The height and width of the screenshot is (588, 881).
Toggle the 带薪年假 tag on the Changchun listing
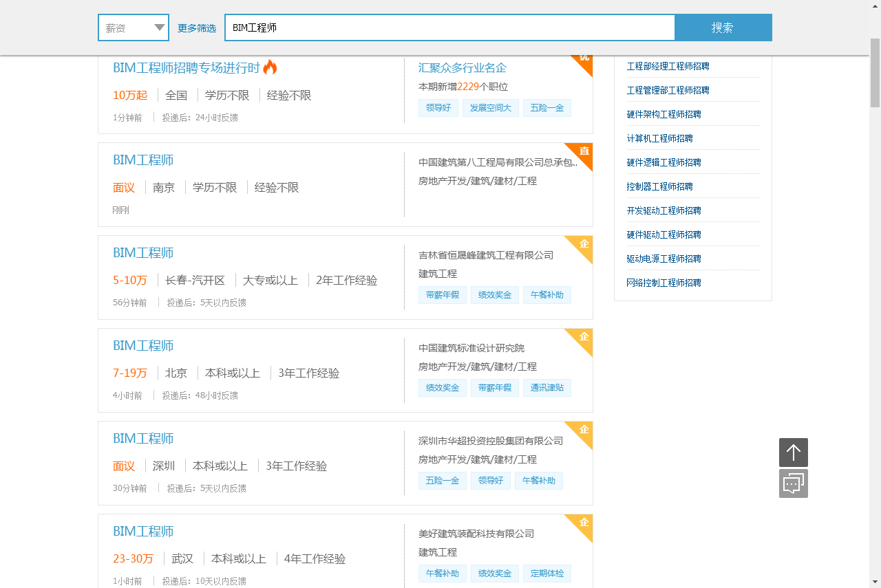tap(442, 295)
